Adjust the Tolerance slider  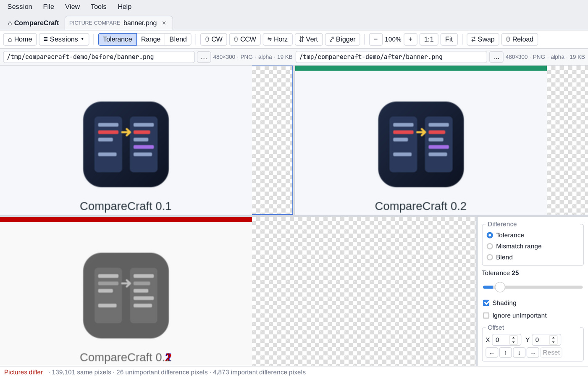click(533, 287)
